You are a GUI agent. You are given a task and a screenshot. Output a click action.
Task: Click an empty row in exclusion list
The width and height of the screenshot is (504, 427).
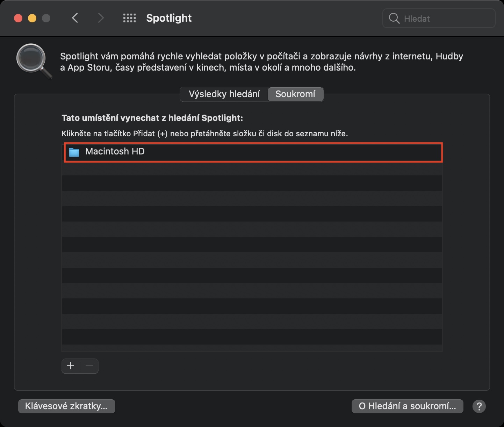pos(252,245)
